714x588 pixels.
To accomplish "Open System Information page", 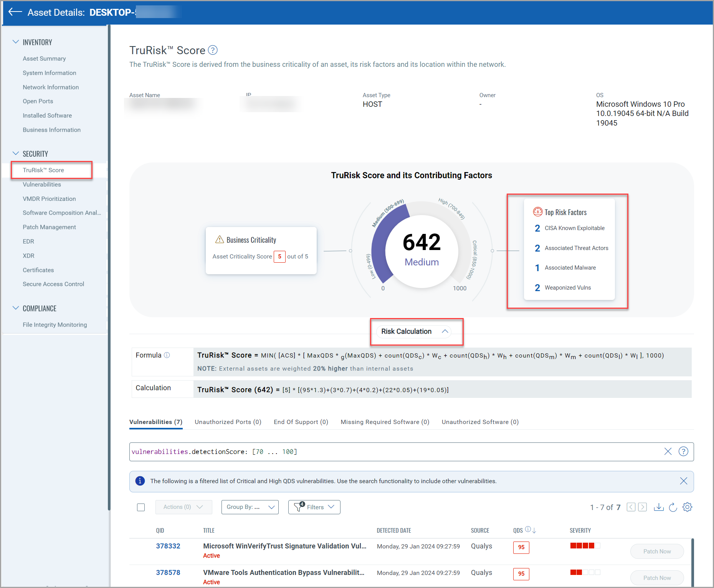I will (49, 73).
